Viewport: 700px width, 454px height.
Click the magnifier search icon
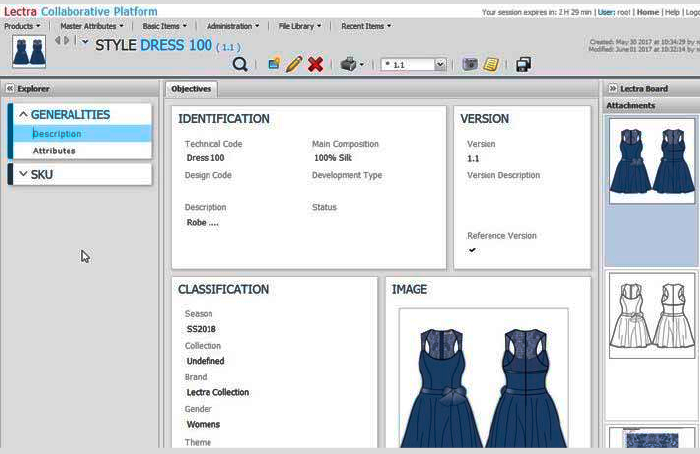coord(240,65)
